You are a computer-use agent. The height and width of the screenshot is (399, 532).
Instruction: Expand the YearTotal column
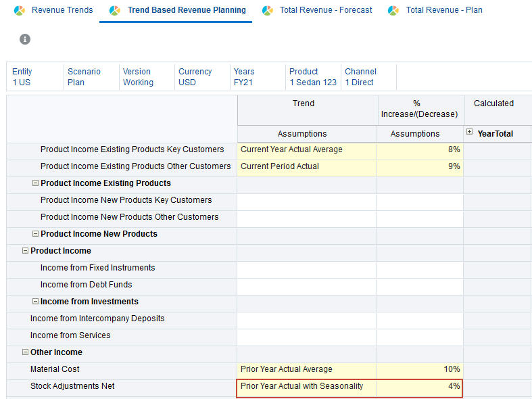(x=470, y=133)
